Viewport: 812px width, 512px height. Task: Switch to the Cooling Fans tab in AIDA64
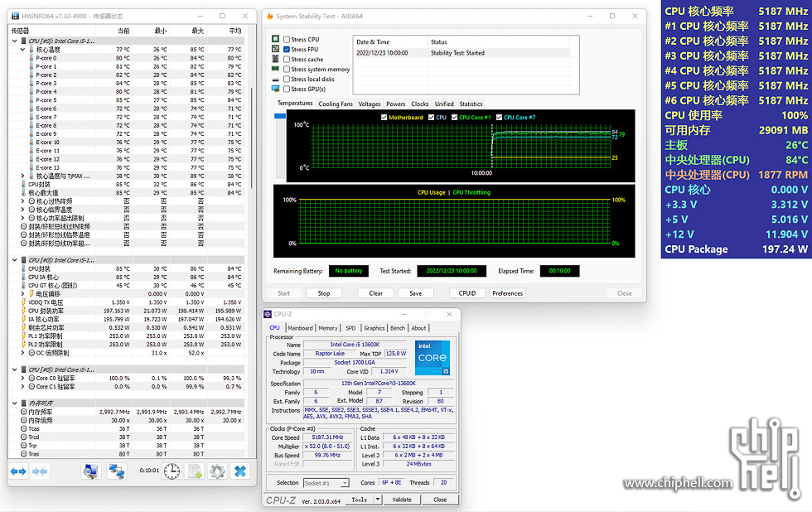click(336, 104)
